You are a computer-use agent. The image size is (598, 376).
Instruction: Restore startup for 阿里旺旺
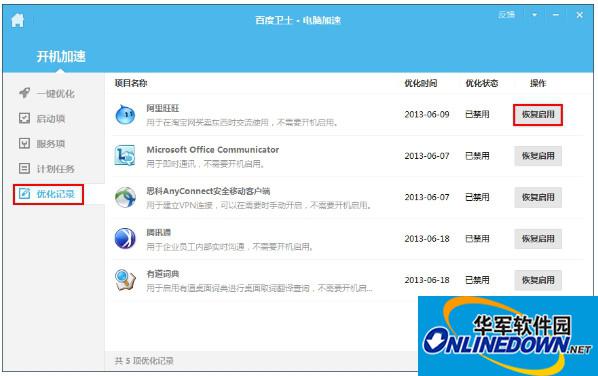[538, 114]
